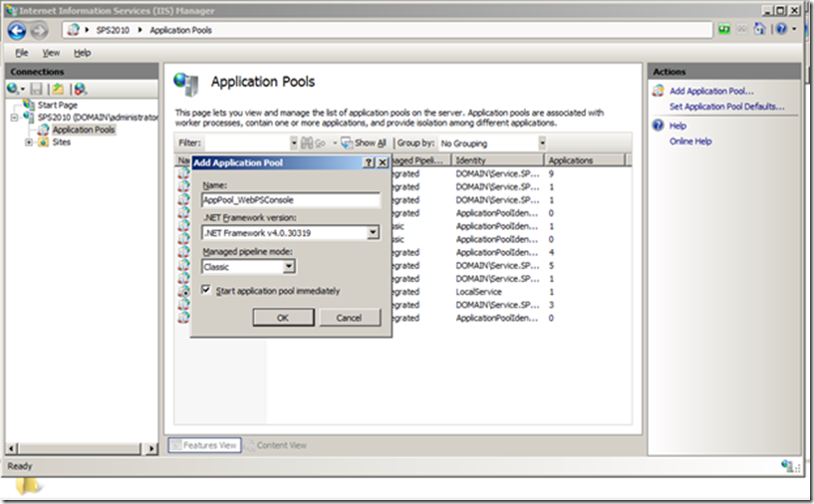Click the Go filter binoculars icon
814x504 pixels.
pyautogui.click(x=307, y=142)
